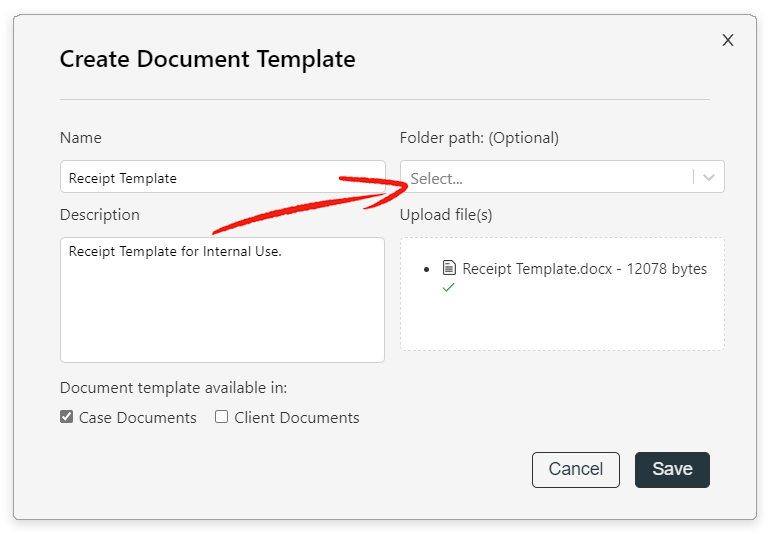Uncheck the Case Documents checkbox
This screenshot has height=534, width=768.
tap(67, 417)
